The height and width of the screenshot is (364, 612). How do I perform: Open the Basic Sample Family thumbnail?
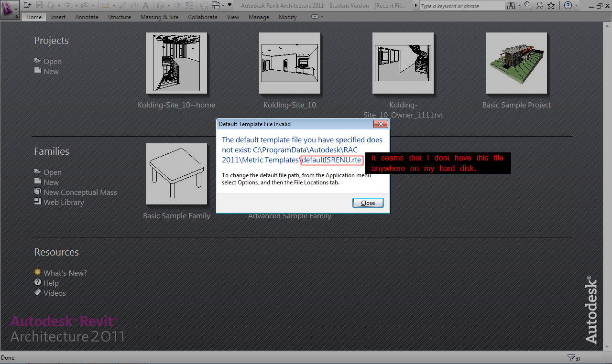[x=176, y=174]
